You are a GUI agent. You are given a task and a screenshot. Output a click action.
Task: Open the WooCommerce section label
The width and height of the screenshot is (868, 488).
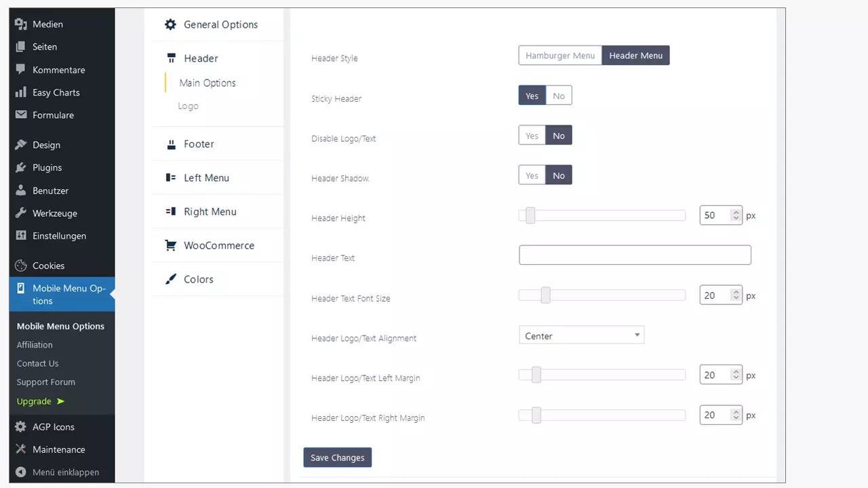[219, 245]
